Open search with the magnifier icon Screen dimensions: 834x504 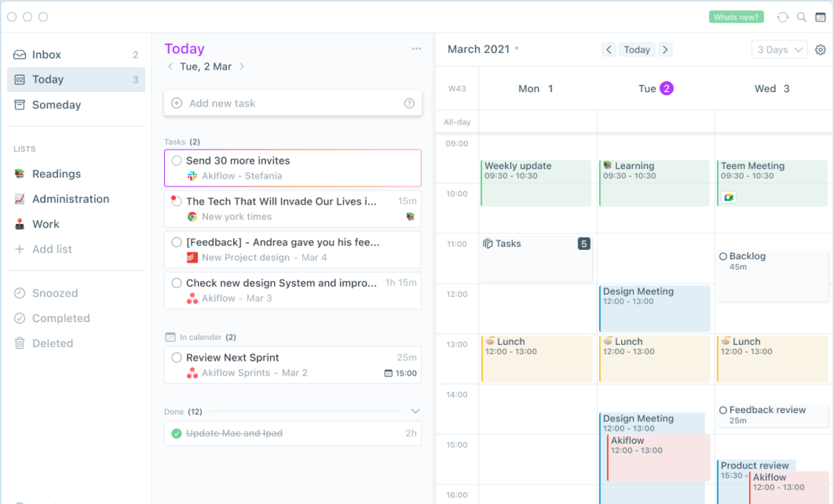point(801,17)
